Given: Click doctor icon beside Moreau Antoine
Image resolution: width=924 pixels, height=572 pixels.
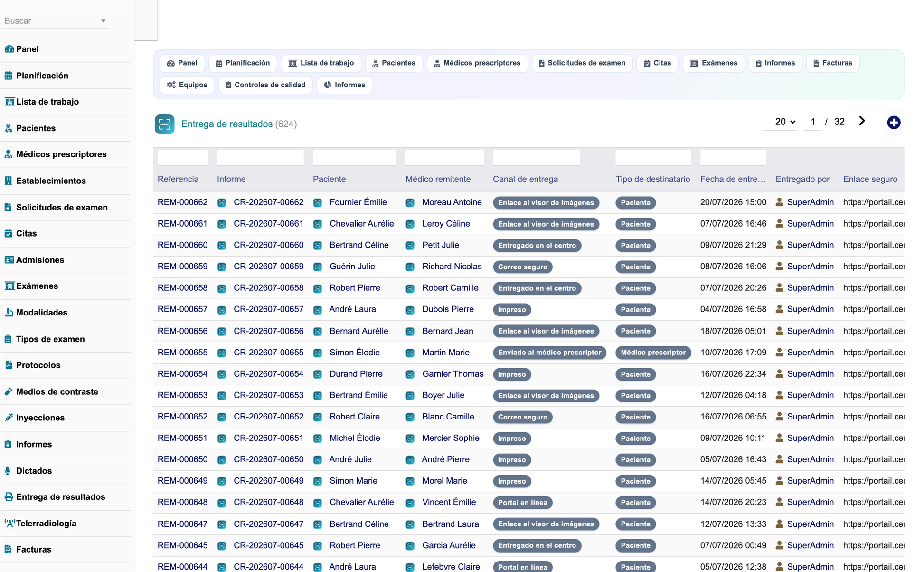Looking at the screenshot, I should click(x=410, y=203).
